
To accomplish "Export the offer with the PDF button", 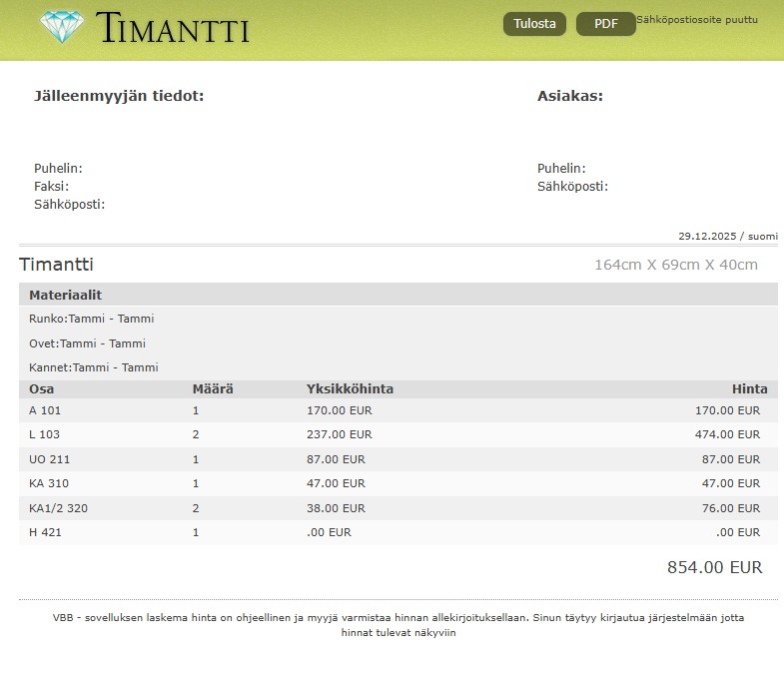I will [605, 24].
